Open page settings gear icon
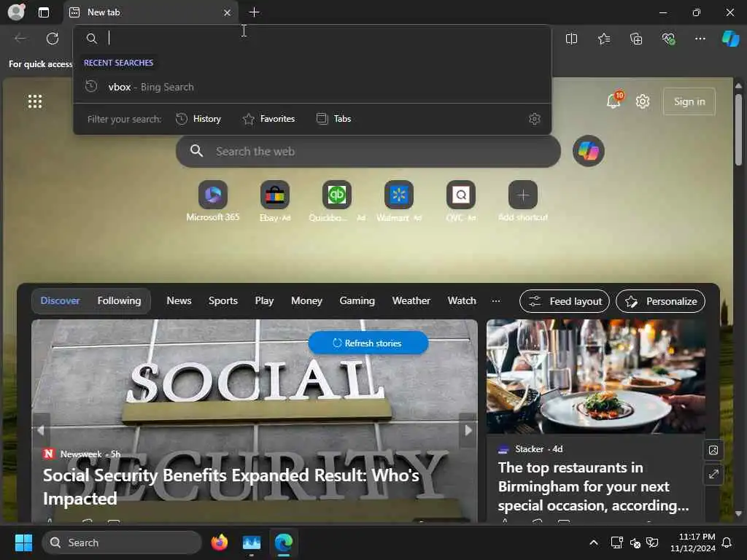747x560 pixels. point(643,101)
